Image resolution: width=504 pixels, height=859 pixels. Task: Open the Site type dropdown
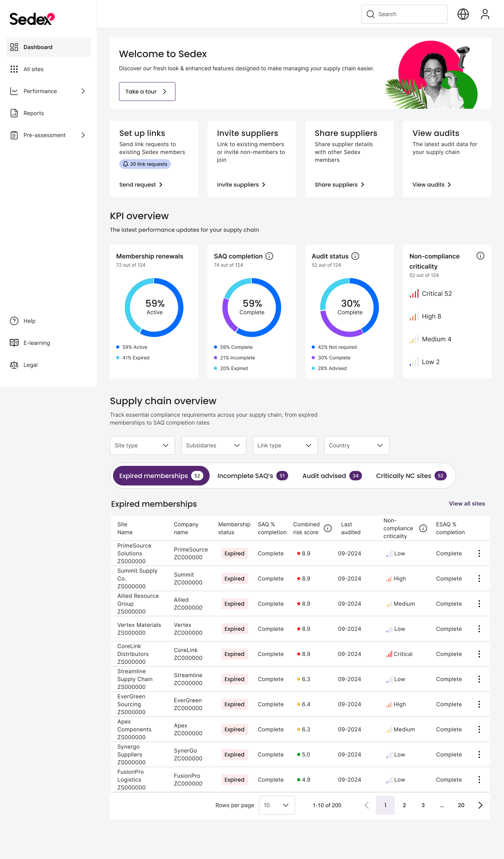click(142, 445)
